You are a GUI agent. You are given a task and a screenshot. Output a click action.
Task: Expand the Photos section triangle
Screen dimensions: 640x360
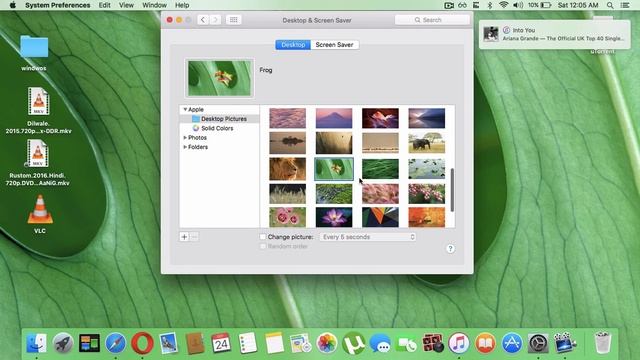point(185,138)
